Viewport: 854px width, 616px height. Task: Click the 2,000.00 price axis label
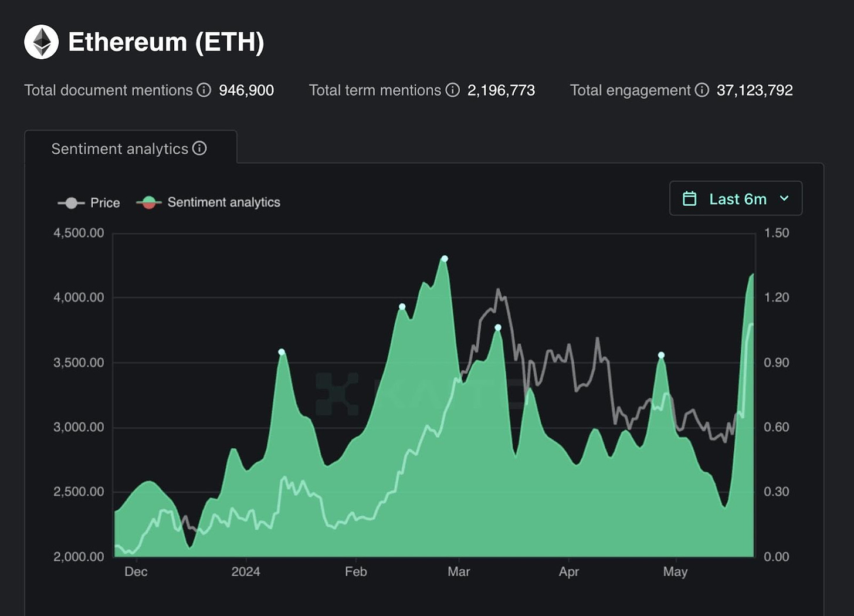click(x=79, y=557)
